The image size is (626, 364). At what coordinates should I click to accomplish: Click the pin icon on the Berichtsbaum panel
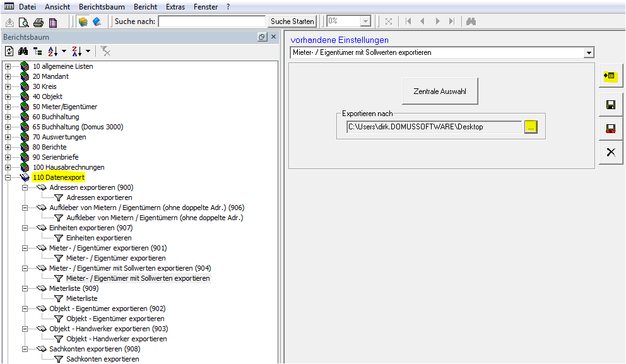coord(262,37)
